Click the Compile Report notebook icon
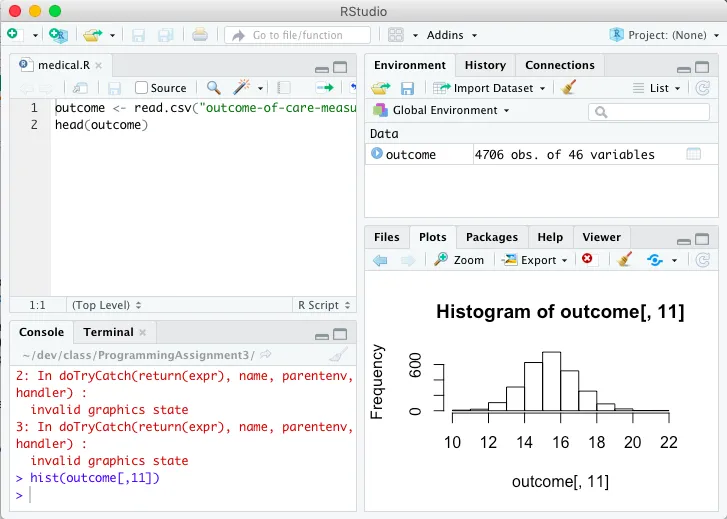This screenshot has height=519, width=727. pos(283,88)
